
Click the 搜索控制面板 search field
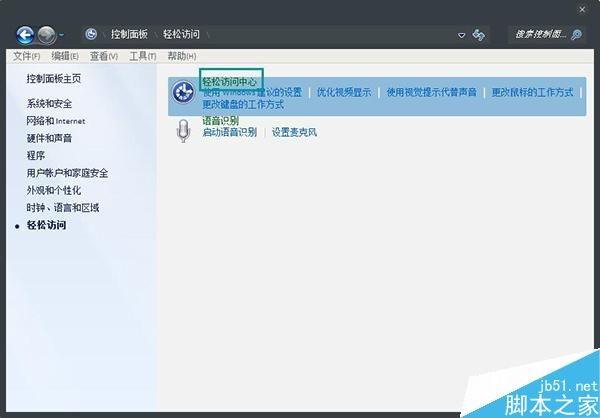point(540,34)
